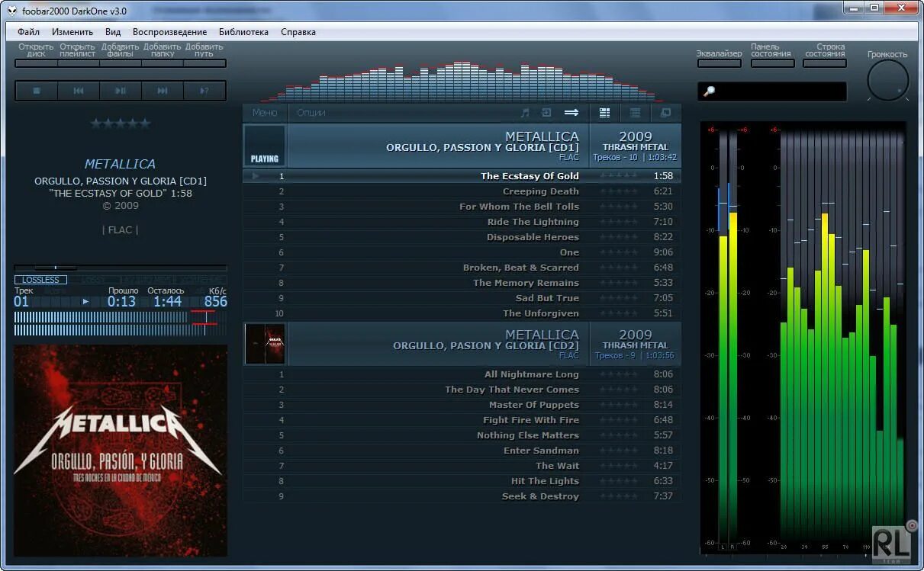Select the track The Unforgiven
The image size is (924, 571).
[462, 313]
